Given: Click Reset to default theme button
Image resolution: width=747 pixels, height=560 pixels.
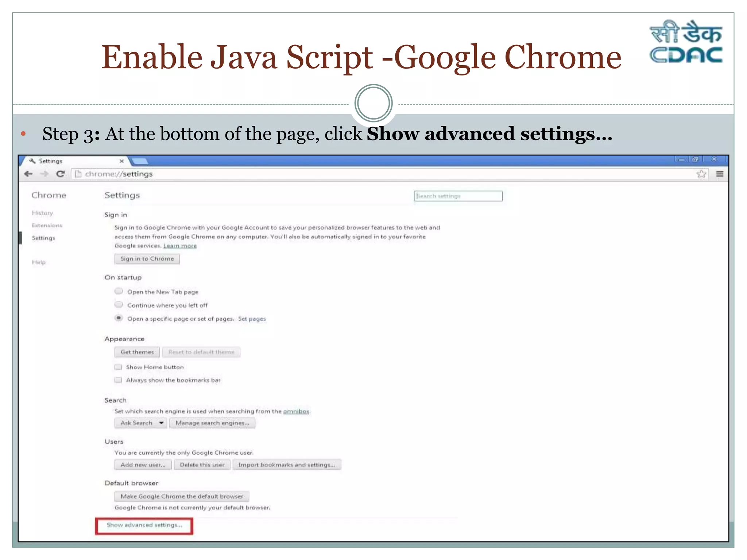Looking at the screenshot, I should (x=201, y=352).
